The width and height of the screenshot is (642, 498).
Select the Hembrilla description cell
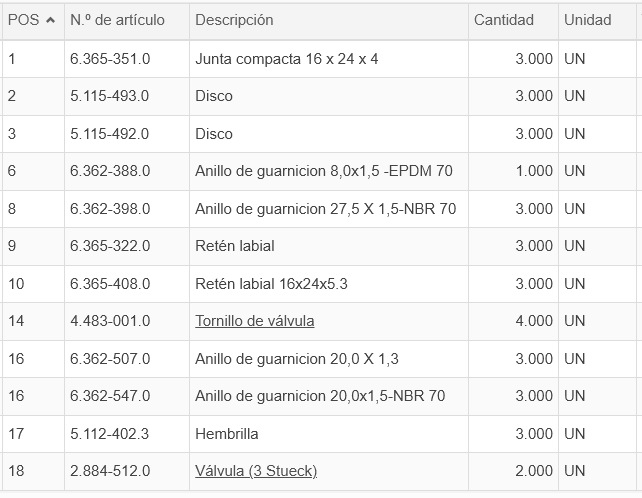227,434
